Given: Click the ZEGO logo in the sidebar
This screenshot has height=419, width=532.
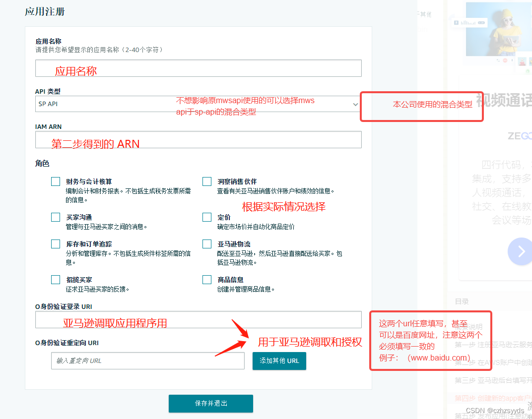Looking at the screenshot, I should pos(518,136).
